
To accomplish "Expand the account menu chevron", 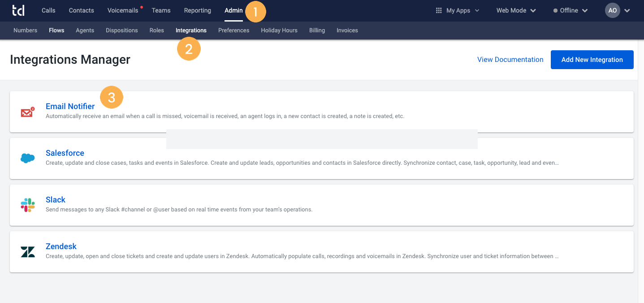I will pyautogui.click(x=627, y=11).
